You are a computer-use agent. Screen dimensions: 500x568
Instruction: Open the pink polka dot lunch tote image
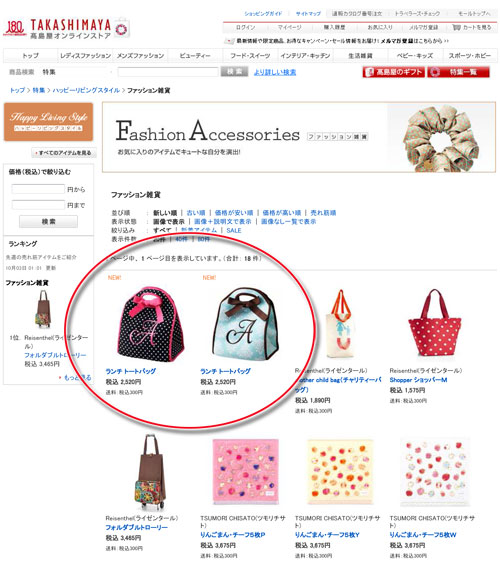pos(150,323)
